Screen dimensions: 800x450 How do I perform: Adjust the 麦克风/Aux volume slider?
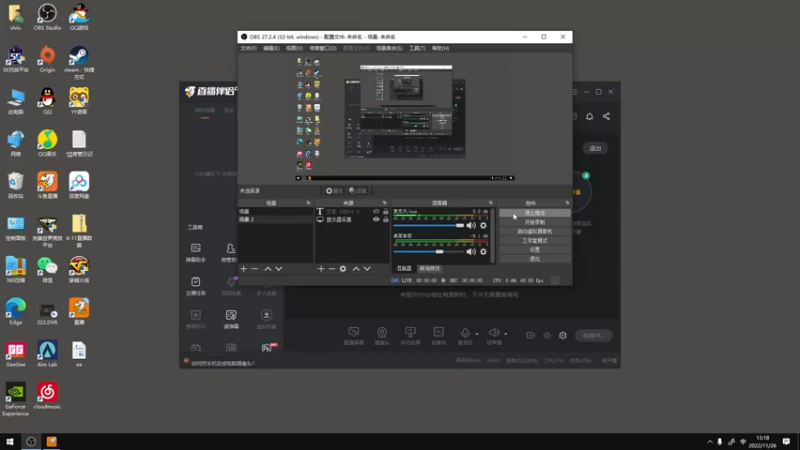(x=429, y=225)
